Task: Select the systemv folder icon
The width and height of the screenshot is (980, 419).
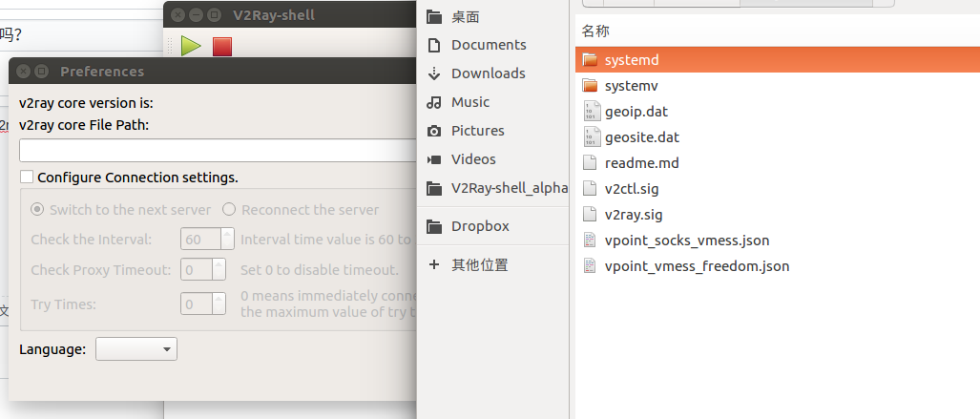Action: pos(590,86)
